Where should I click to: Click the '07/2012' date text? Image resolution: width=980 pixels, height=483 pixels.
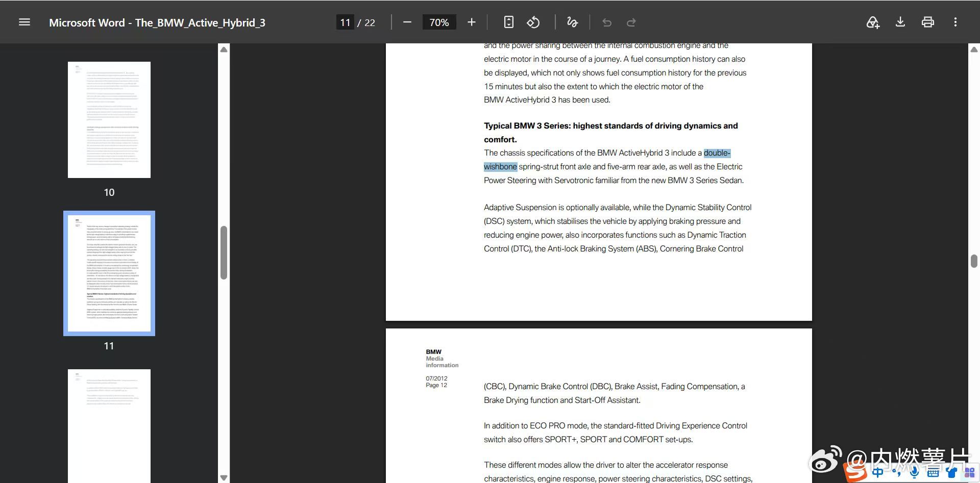click(436, 378)
